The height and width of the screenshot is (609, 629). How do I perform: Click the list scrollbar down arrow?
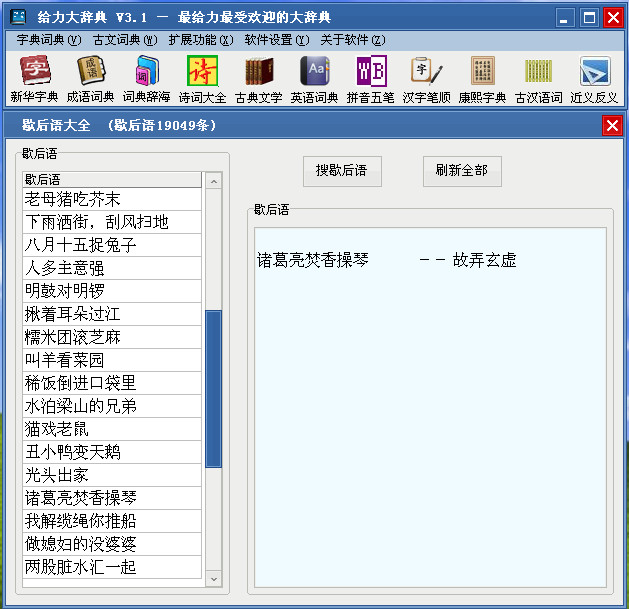(x=213, y=578)
